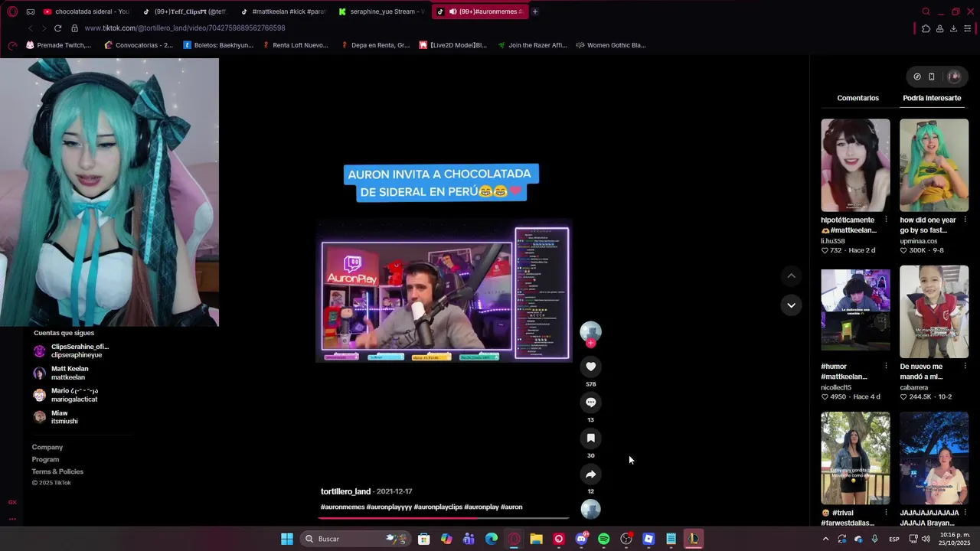
Task: Open Discord from the taskbar
Action: (x=581, y=539)
